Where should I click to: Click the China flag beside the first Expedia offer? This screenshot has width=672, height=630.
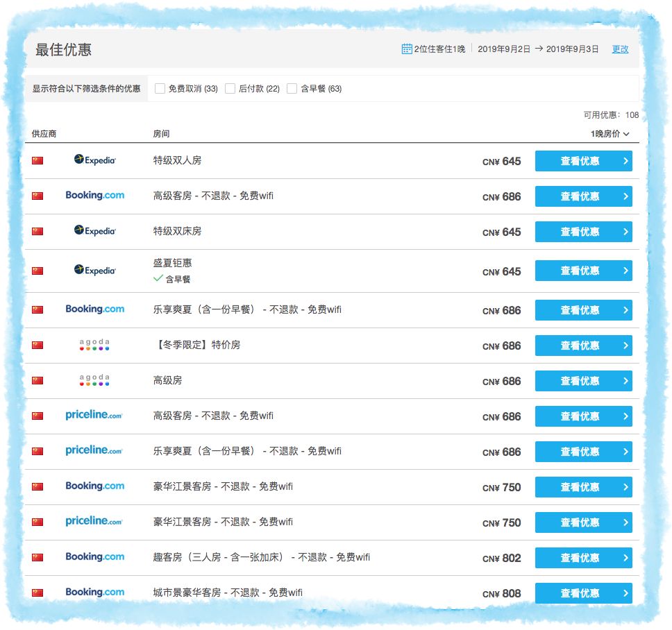point(37,160)
